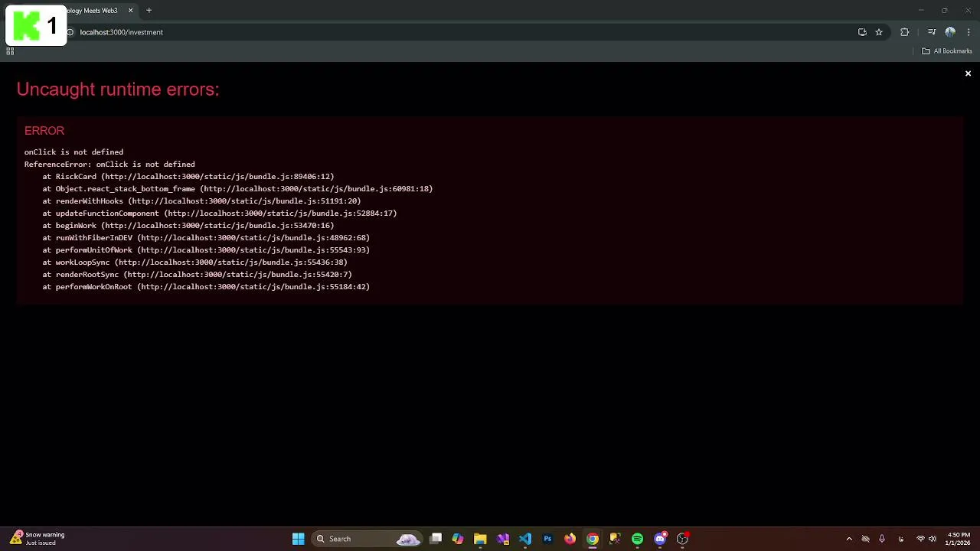Open the apps grid in bookmarks bar
Image resolution: width=980 pixels, height=551 pixels.
(x=10, y=51)
